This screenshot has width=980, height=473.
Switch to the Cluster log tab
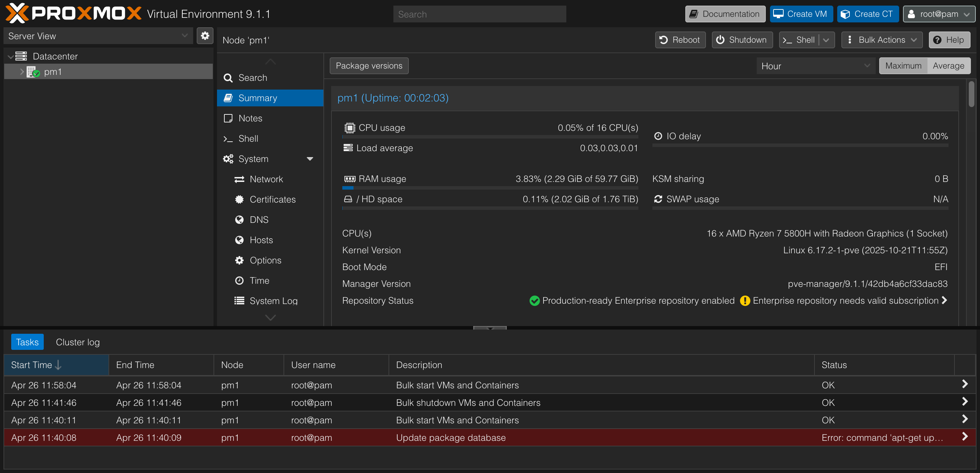click(78, 342)
